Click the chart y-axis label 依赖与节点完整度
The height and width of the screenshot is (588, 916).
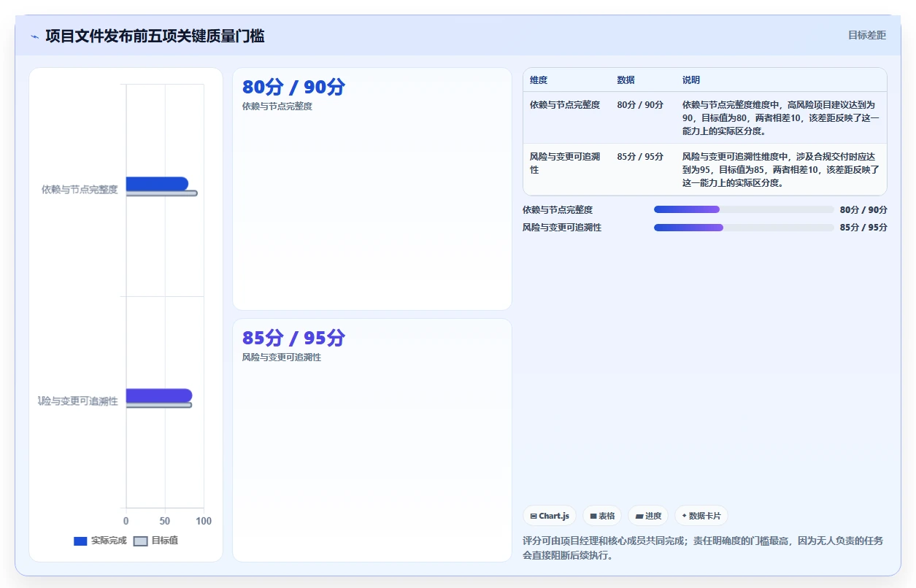coord(80,190)
